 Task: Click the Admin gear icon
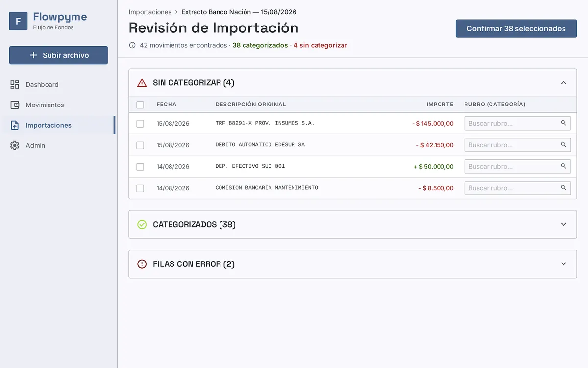coord(15,145)
